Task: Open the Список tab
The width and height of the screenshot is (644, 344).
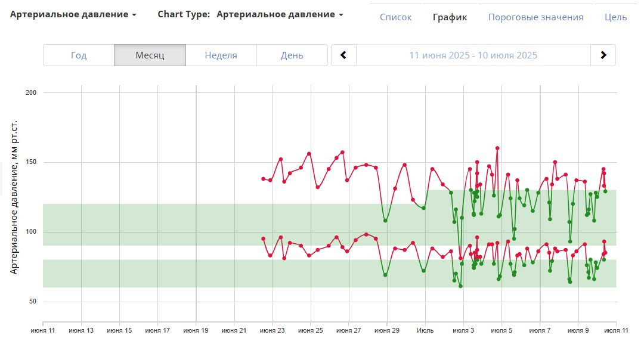Action: (x=395, y=17)
